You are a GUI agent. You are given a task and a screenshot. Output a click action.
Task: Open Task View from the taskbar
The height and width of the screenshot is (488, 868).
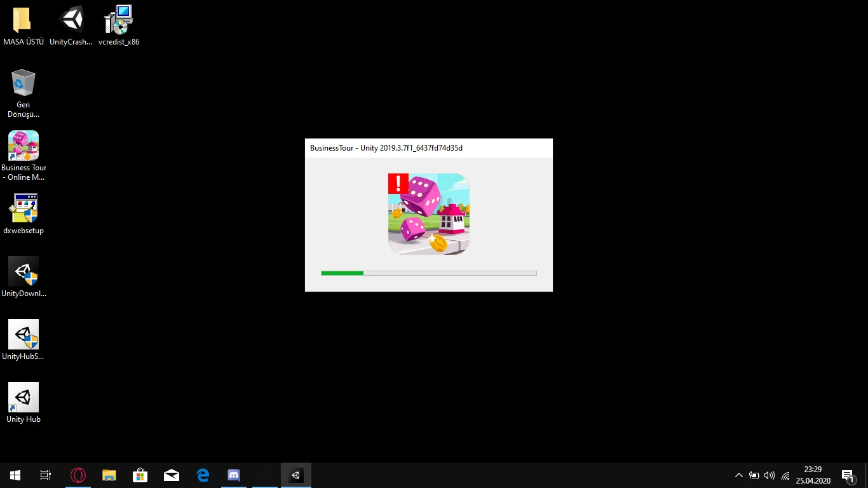pyautogui.click(x=46, y=475)
